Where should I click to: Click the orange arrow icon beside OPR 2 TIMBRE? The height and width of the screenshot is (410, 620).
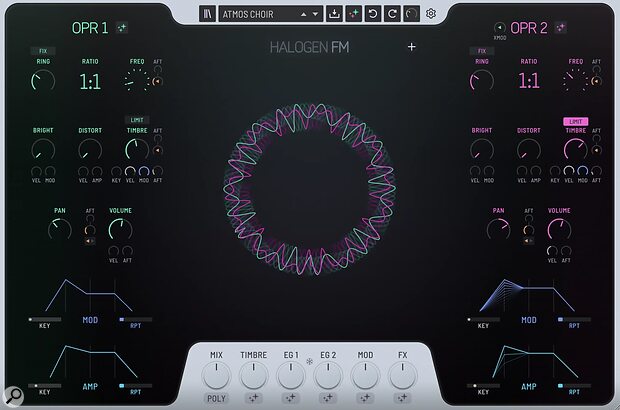click(596, 150)
